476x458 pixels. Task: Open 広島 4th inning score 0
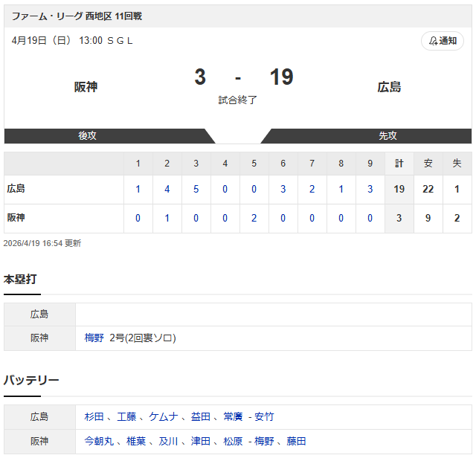(x=225, y=189)
